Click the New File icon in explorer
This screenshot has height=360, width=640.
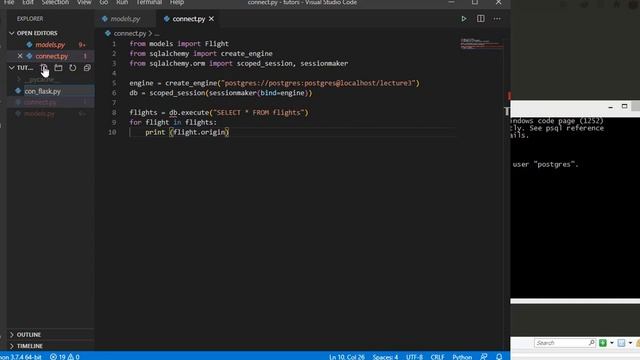[x=44, y=68]
